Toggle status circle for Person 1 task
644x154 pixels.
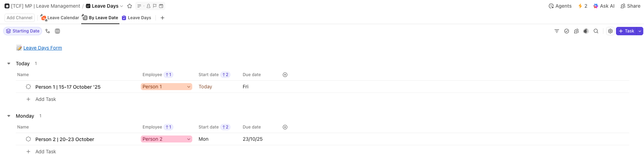point(28,87)
